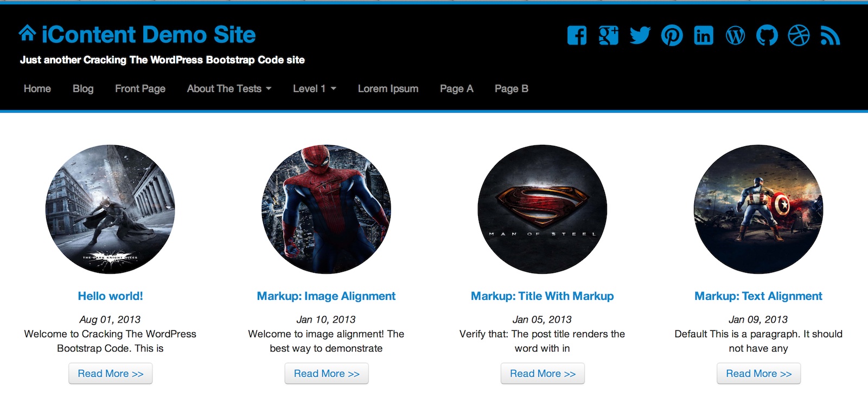Go to the Blog menu item

coord(83,89)
